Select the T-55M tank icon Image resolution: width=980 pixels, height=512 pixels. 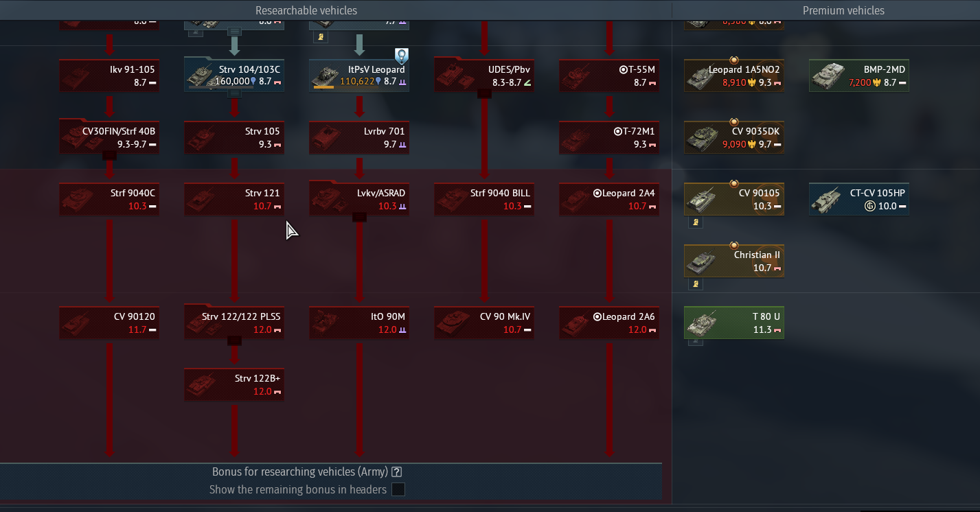pyautogui.click(x=576, y=75)
